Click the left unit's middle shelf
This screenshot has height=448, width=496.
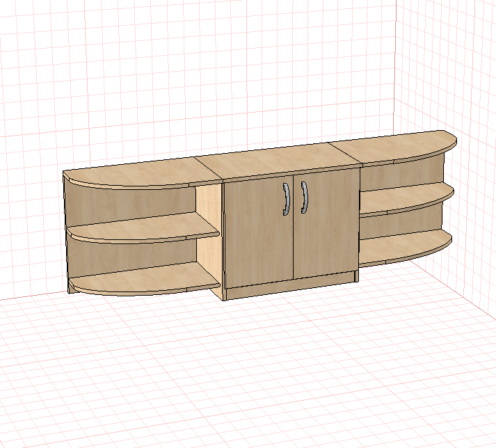143,228
